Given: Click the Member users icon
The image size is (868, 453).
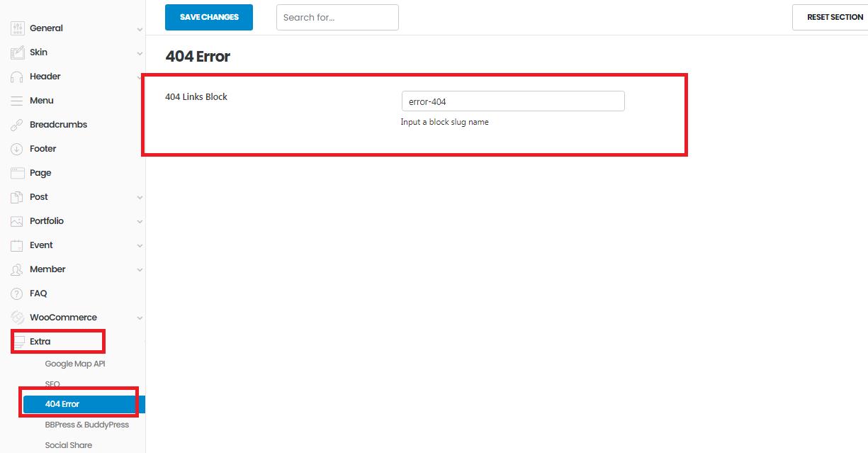Looking at the screenshot, I should coord(17,269).
